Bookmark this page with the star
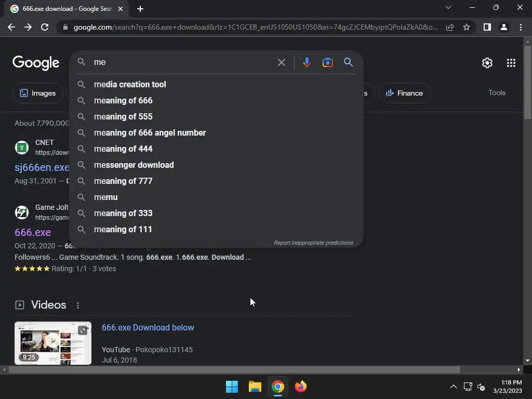532x399 pixels. pyautogui.click(x=467, y=27)
